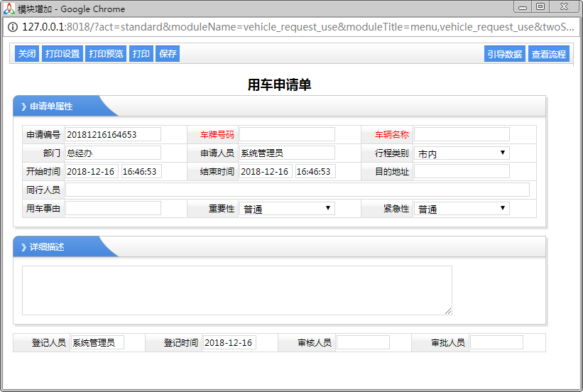Screen dimensions: 583x392
Task: Expand the 重要性 dropdown
Action: point(287,209)
